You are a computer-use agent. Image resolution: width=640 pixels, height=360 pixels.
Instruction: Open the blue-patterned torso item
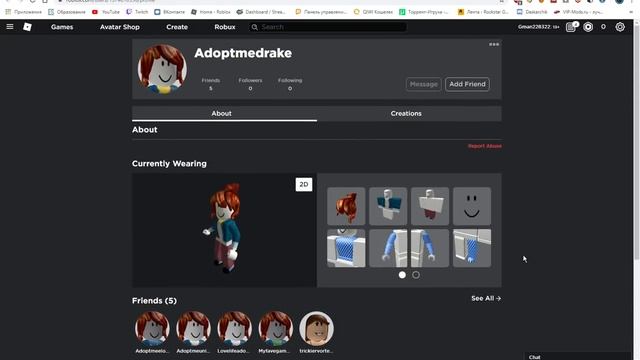tap(346, 248)
